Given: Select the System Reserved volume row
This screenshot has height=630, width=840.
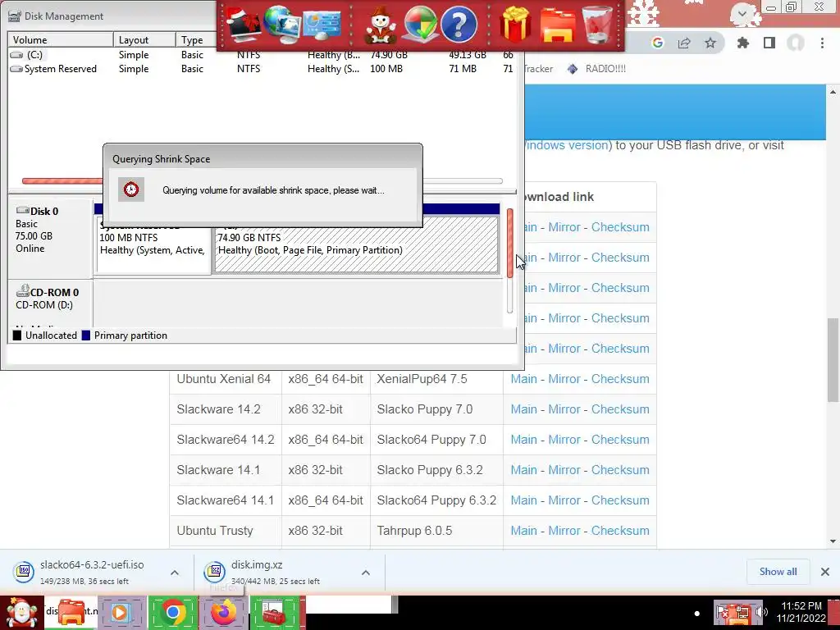Looking at the screenshot, I should click(x=262, y=69).
